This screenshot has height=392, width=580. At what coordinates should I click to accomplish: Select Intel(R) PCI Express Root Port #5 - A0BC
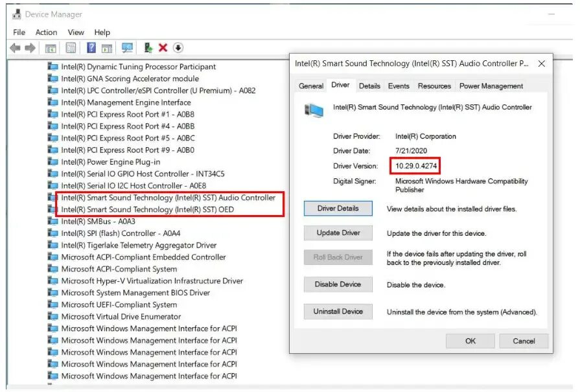(x=128, y=138)
